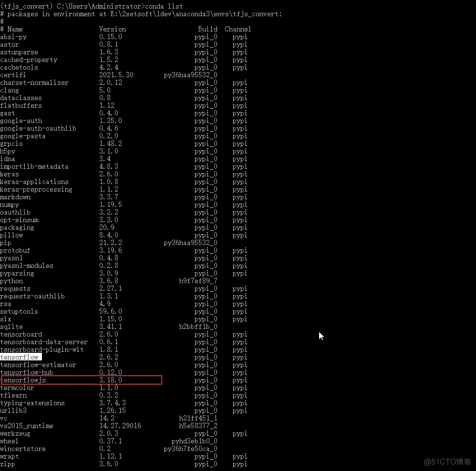Click 'requests-oauthlib' package name
Image resolution: width=476 pixels, height=471 pixels.
(x=32, y=296)
